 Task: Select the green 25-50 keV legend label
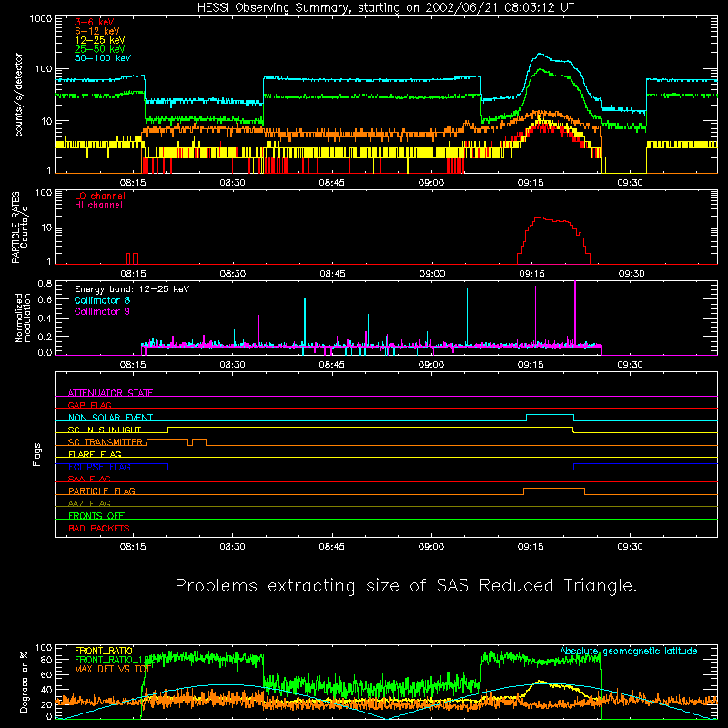[x=100, y=49]
